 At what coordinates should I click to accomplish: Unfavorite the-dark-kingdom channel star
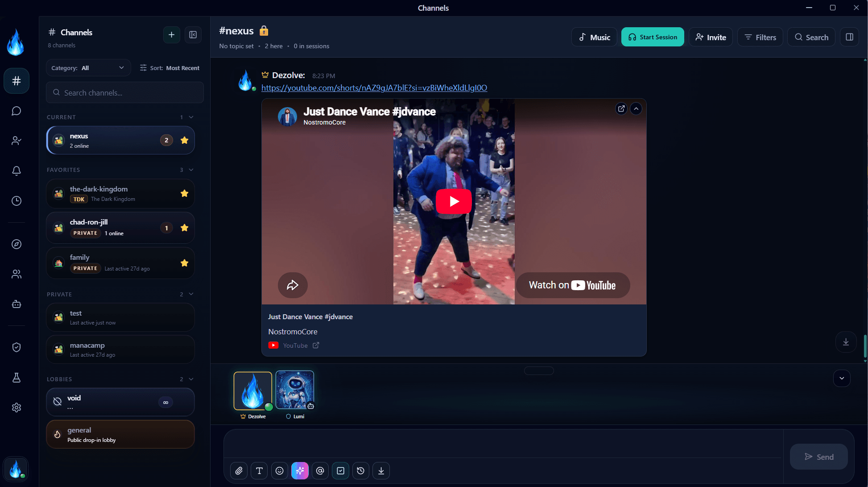(x=184, y=193)
